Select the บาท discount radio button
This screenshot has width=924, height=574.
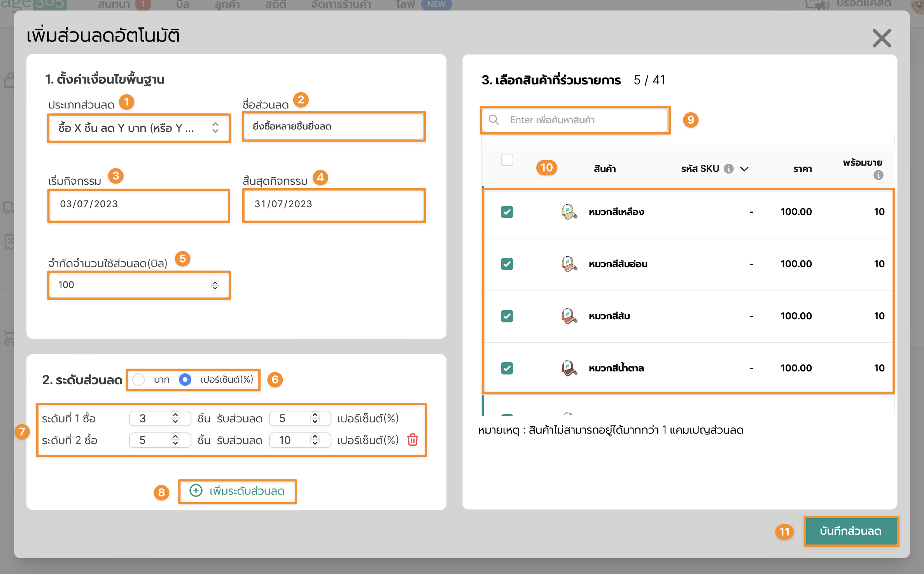click(x=138, y=380)
